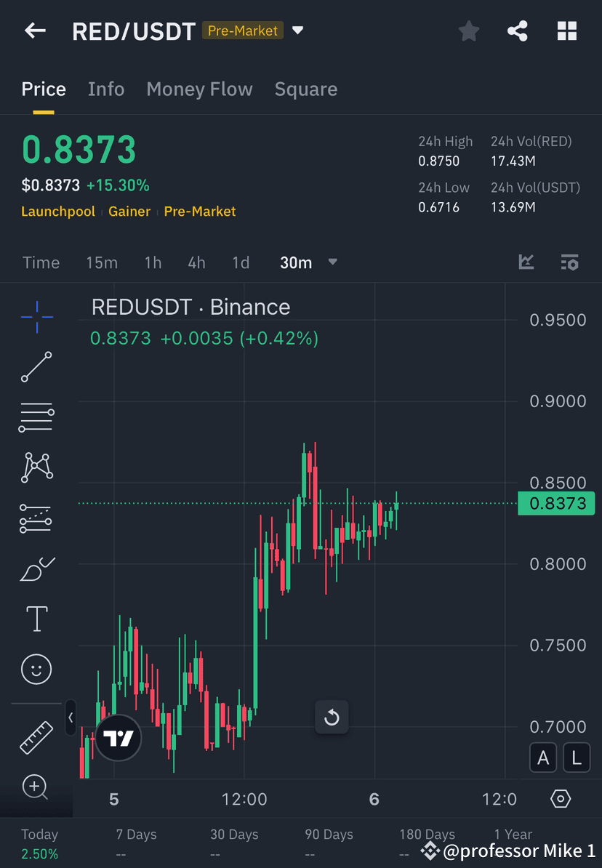The image size is (602, 868).
Task: Toggle the A display mode button
Action: (543, 758)
